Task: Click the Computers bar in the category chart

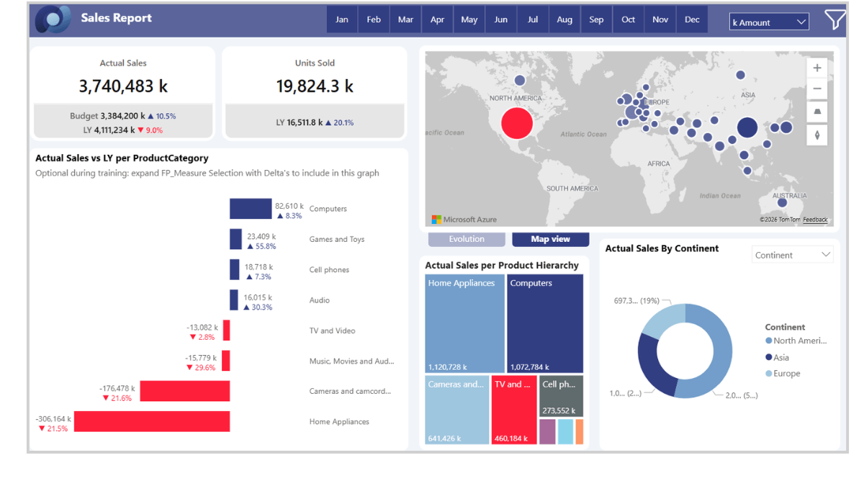Action: pos(251,208)
